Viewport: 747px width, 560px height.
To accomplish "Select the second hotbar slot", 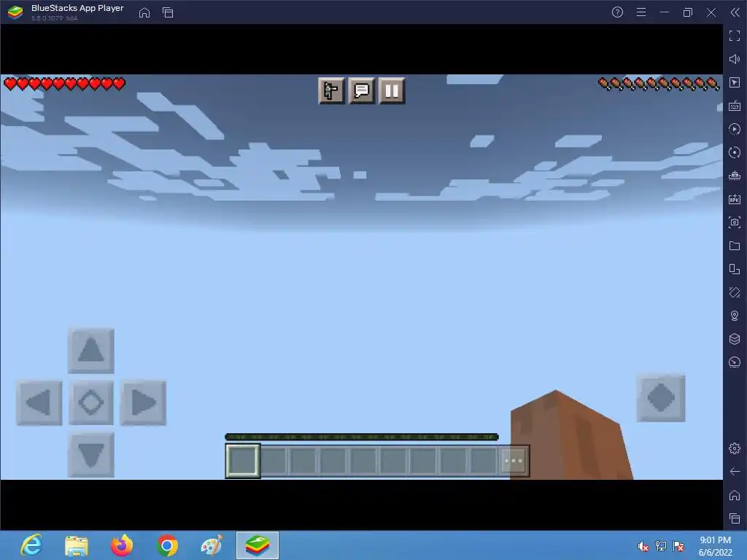I will 274,461.
